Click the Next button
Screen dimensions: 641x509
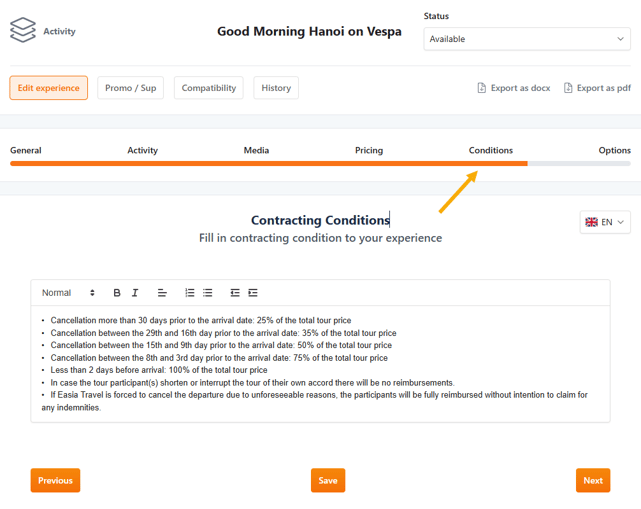pyautogui.click(x=593, y=480)
